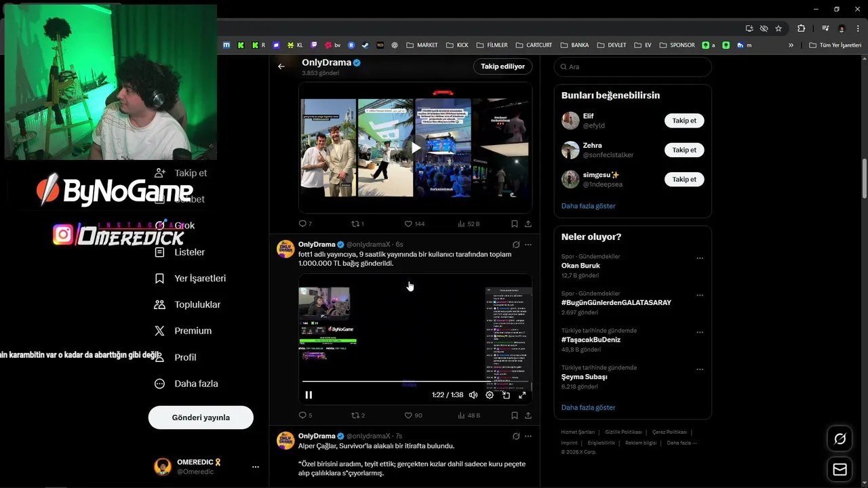
Task: Open the browser Extensions puzzle icon
Action: click(801, 28)
